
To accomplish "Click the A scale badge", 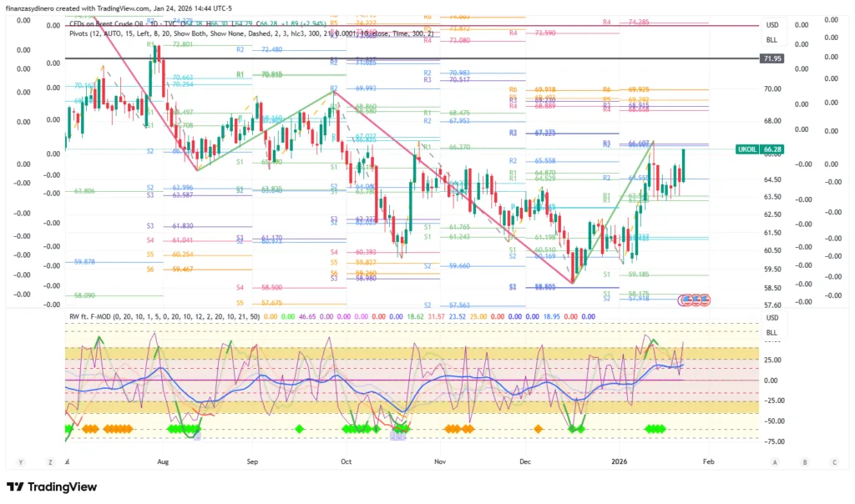I will [775, 461].
